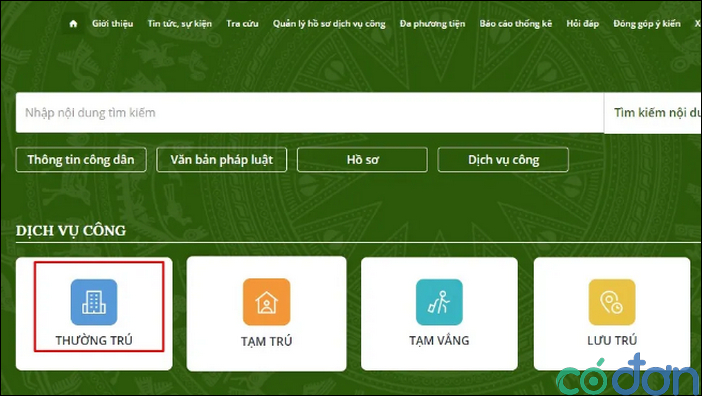Focus the Nhập nội dung tìm kiếm field
The height and width of the screenshot is (396, 702).
pyautogui.click(x=309, y=113)
